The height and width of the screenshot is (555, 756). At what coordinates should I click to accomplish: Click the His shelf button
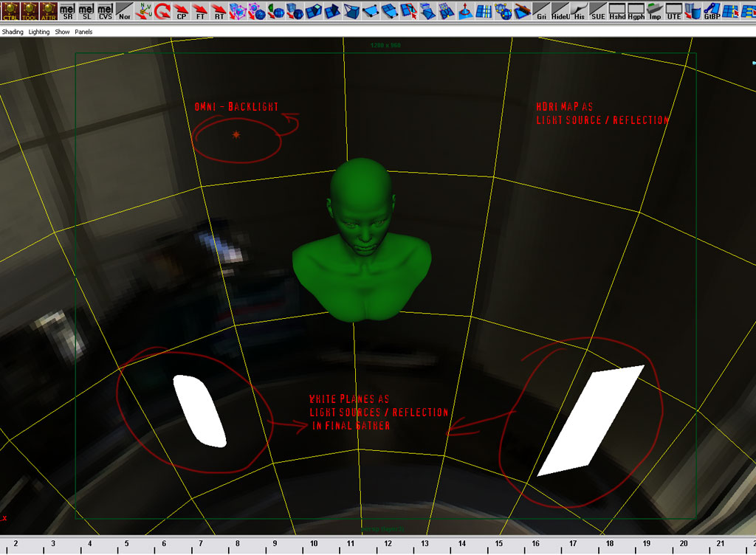[x=579, y=10]
